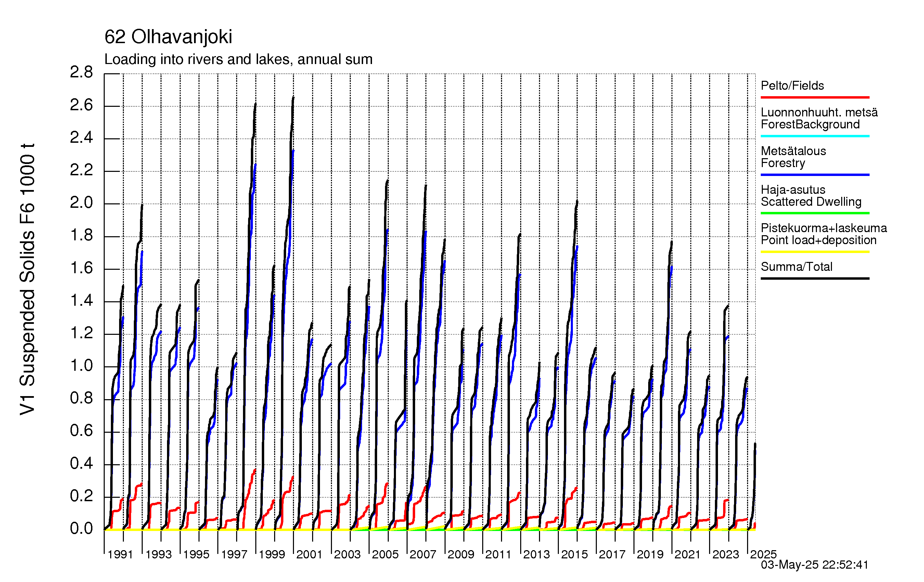Click the y-axis value 1.4
This screenshot has width=924, height=582.
81,300
